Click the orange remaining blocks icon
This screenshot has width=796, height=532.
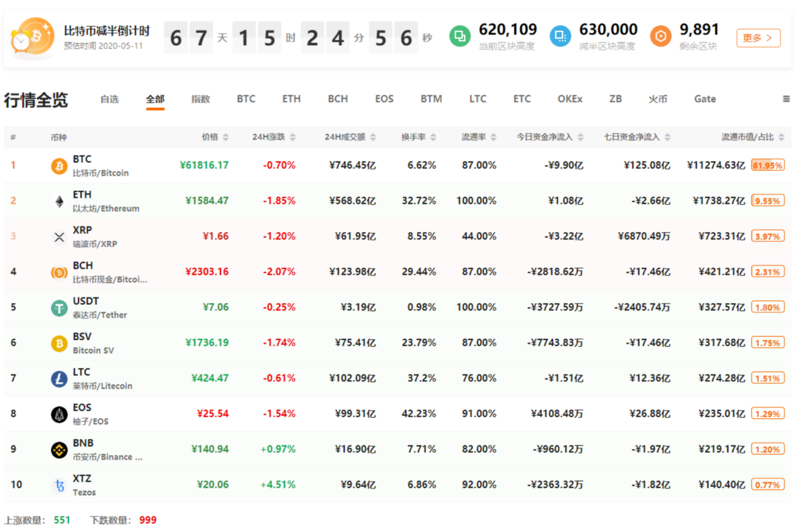(x=660, y=36)
